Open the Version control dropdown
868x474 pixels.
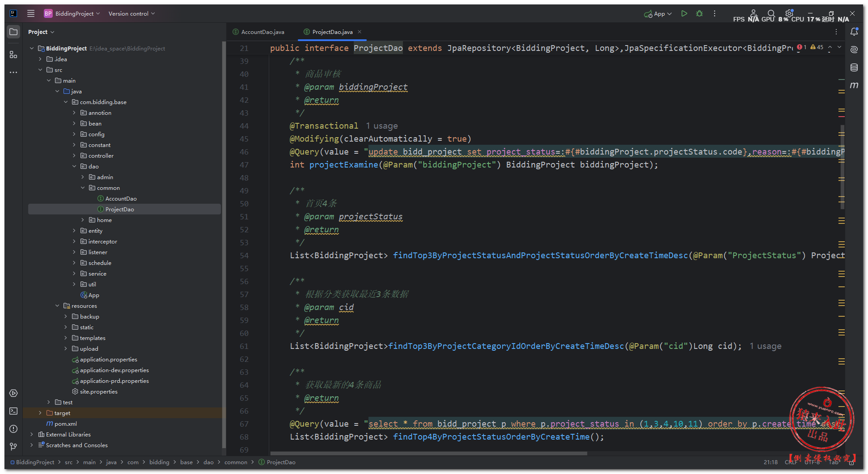point(131,14)
